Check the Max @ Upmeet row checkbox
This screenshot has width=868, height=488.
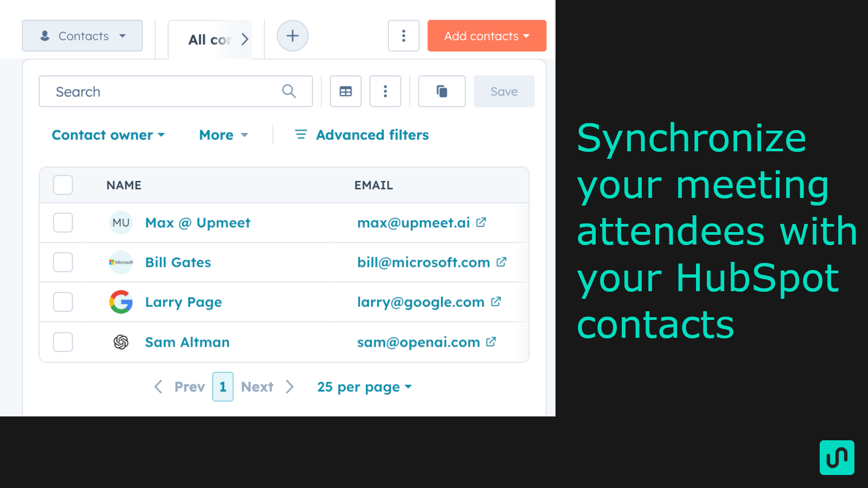pos(63,222)
